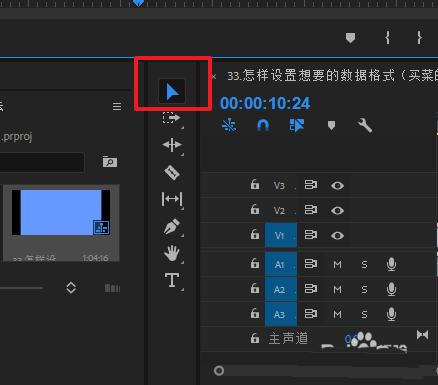Screen dimensions: 438x385
Task: Add marker in Program monitor
Action: (x=350, y=38)
